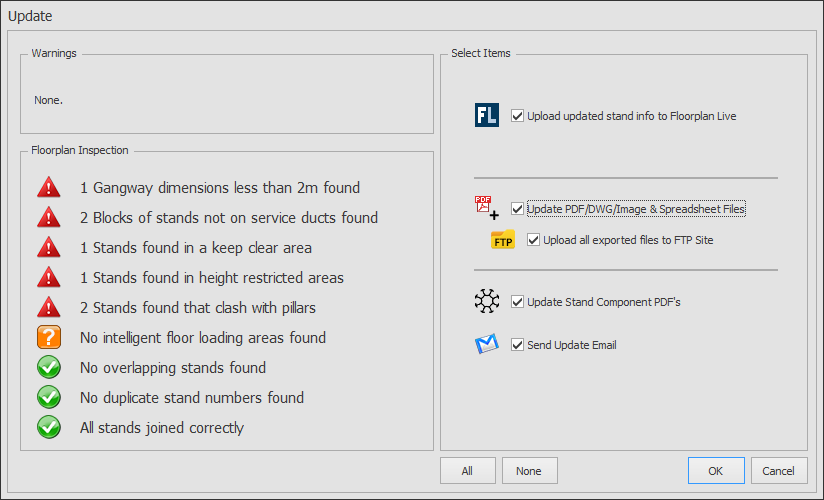Select '1 Stands found in a keep clear area'

[x=195, y=248]
